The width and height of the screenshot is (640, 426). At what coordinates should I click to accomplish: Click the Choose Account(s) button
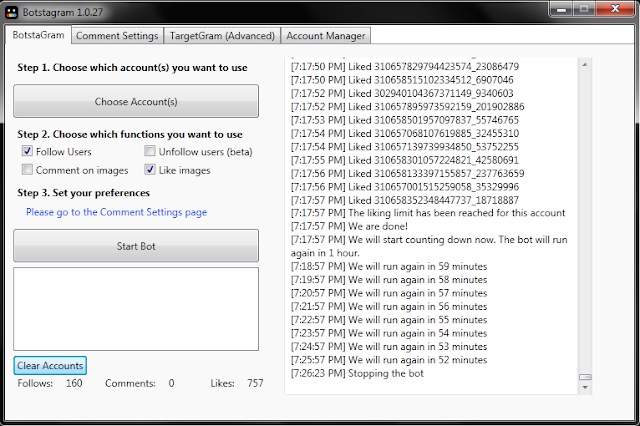(136, 101)
